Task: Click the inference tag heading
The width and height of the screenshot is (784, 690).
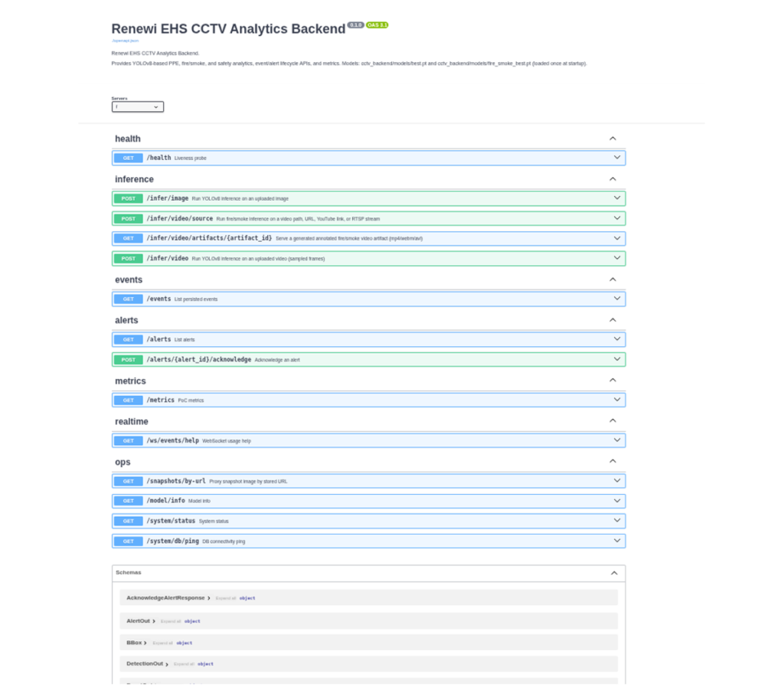Action: click(x=134, y=179)
